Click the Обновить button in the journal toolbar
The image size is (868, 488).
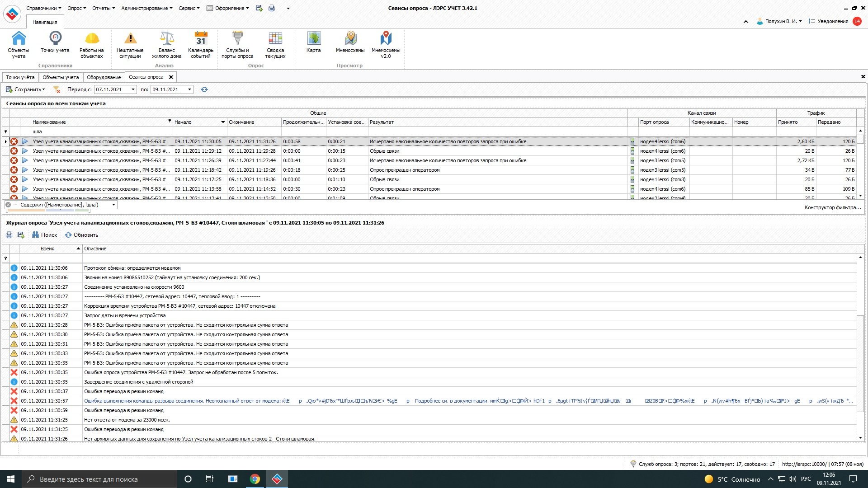pos(81,235)
